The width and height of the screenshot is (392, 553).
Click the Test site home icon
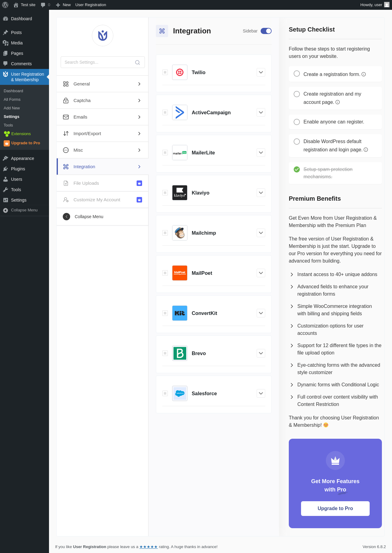click(16, 5)
